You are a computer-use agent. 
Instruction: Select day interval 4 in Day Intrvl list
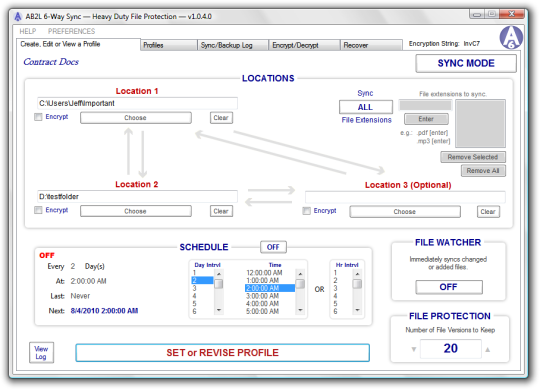tap(202, 296)
